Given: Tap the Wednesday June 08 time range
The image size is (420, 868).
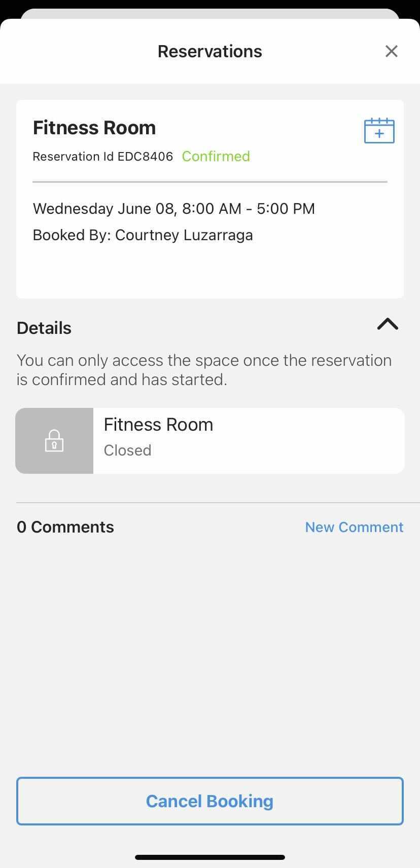Looking at the screenshot, I should pos(174,209).
